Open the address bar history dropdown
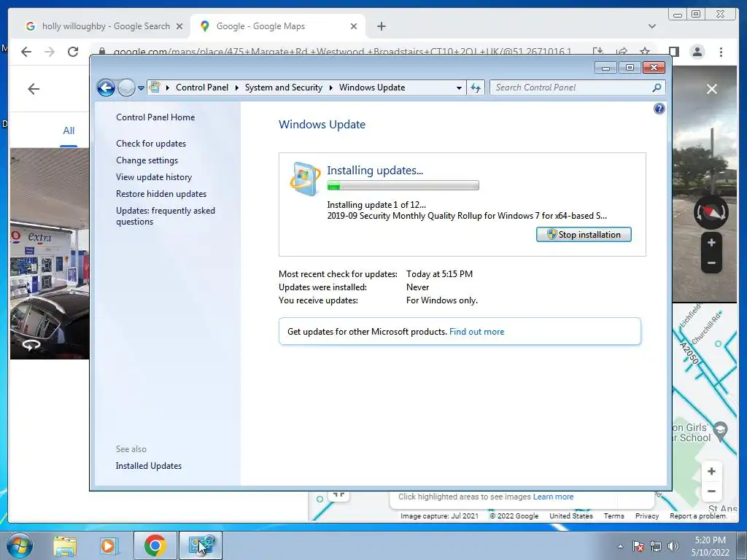 (x=459, y=87)
